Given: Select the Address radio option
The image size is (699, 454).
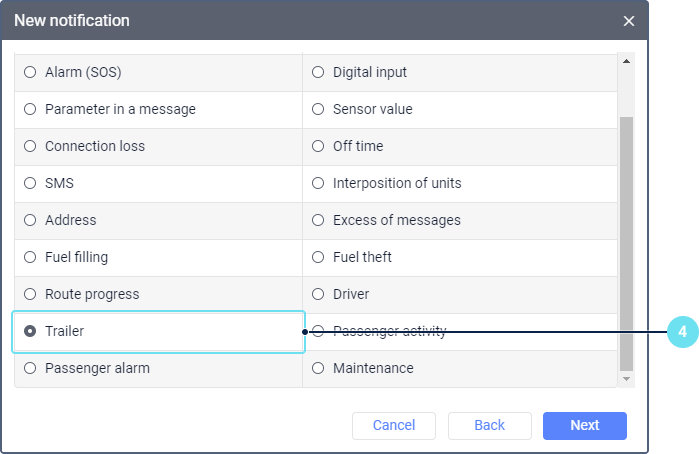Looking at the screenshot, I should [x=30, y=220].
